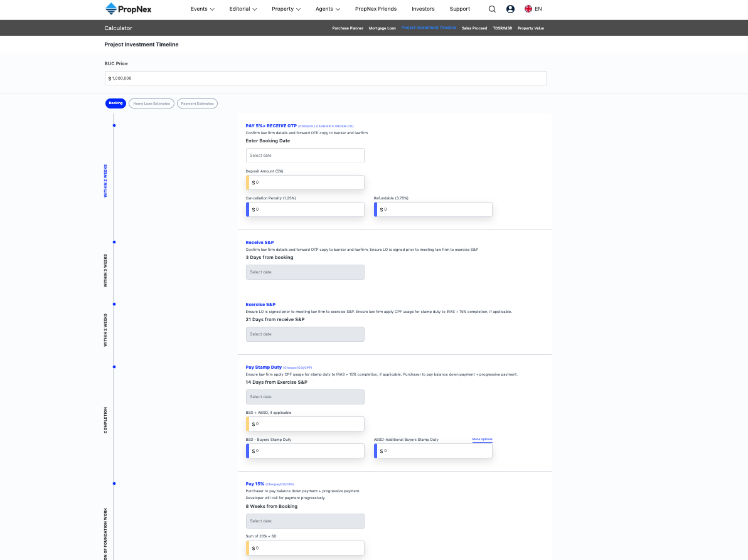
Task: Expand the Editorial dropdown
Action: (x=243, y=9)
